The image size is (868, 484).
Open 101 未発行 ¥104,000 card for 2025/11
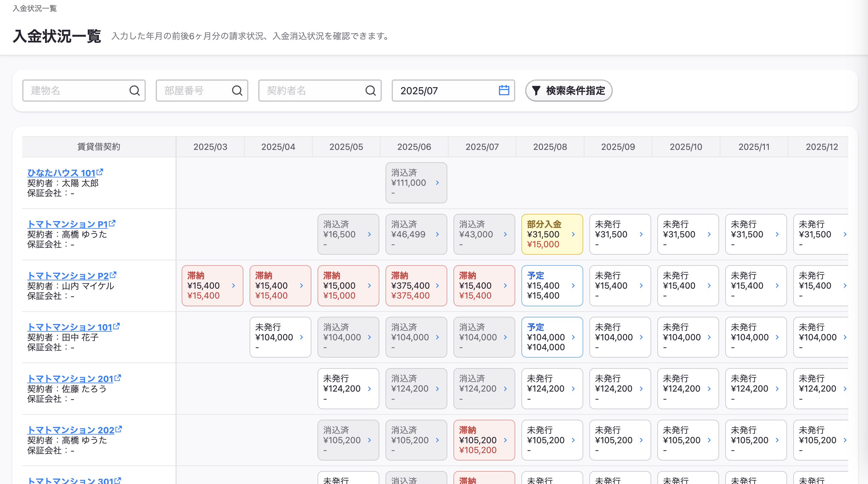click(756, 337)
